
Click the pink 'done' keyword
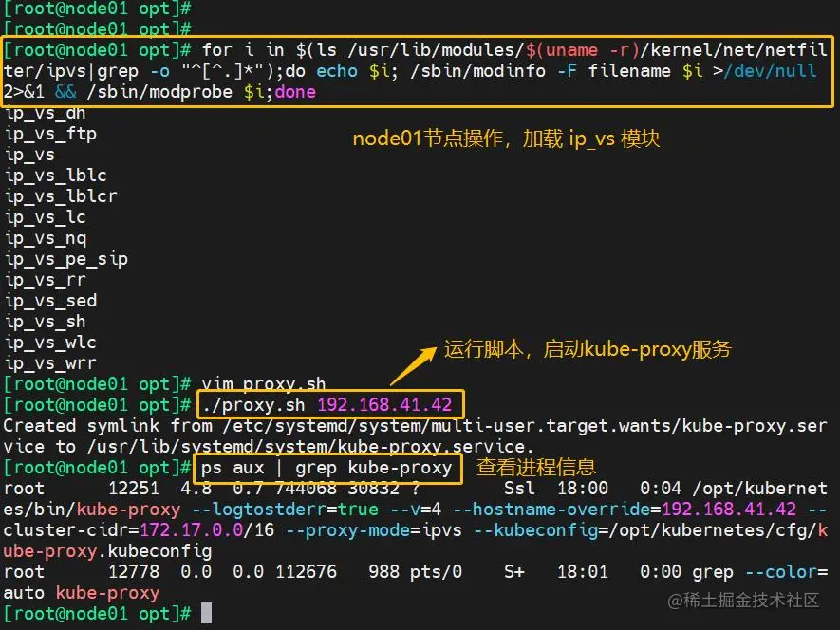[x=295, y=92]
